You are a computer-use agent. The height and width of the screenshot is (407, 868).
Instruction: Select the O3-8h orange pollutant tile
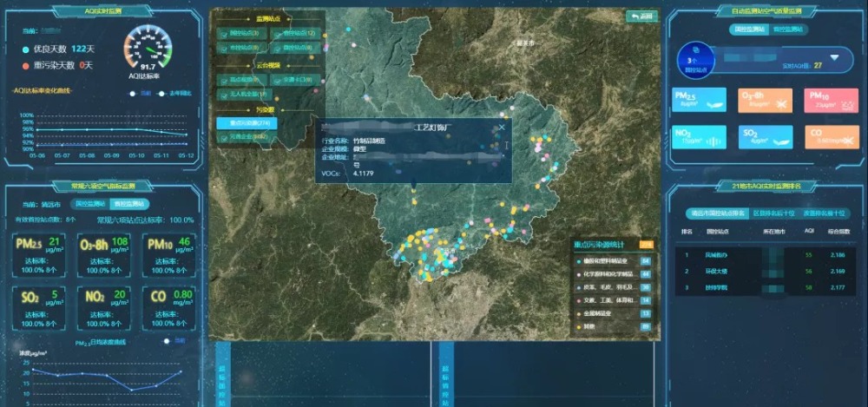coord(765,101)
